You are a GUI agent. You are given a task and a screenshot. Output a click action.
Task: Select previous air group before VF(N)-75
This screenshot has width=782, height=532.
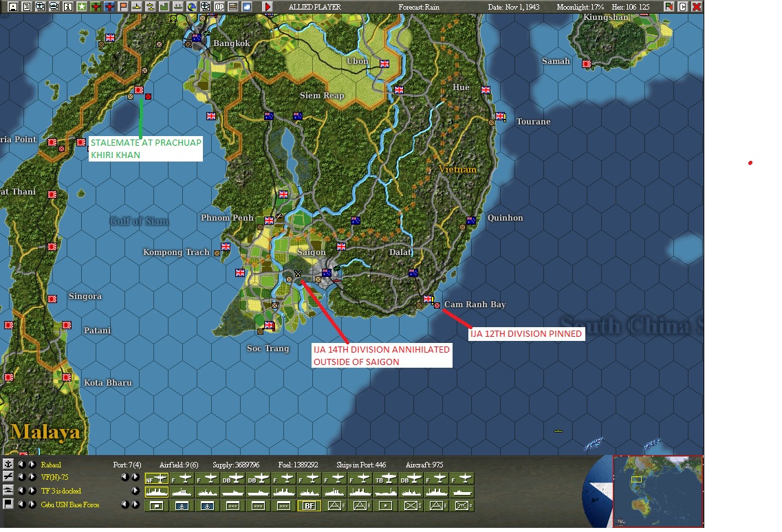[21, 477]
